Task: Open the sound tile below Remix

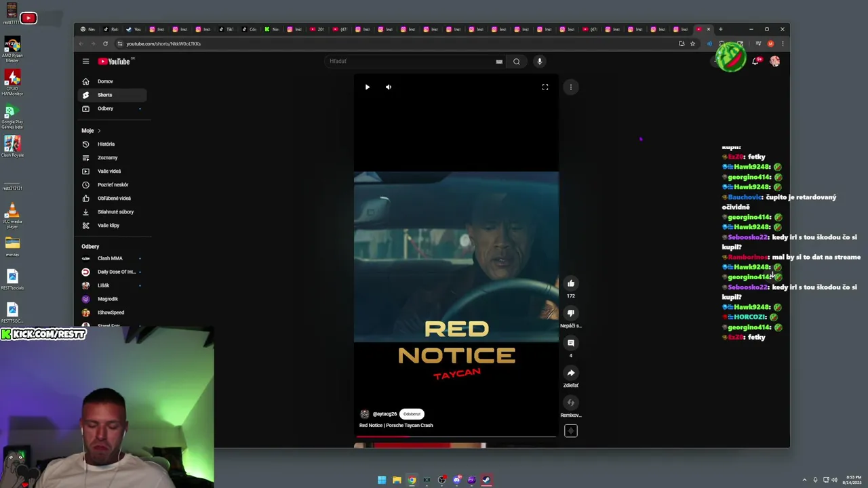Action: click(x=571, y=431)
